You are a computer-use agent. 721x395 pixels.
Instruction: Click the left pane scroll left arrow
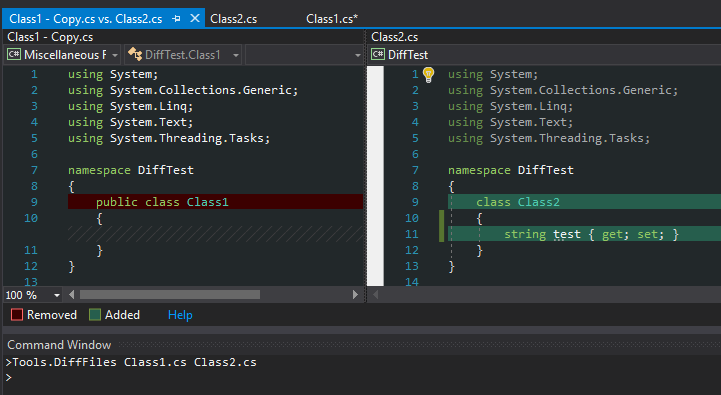[x=72, y=294]
